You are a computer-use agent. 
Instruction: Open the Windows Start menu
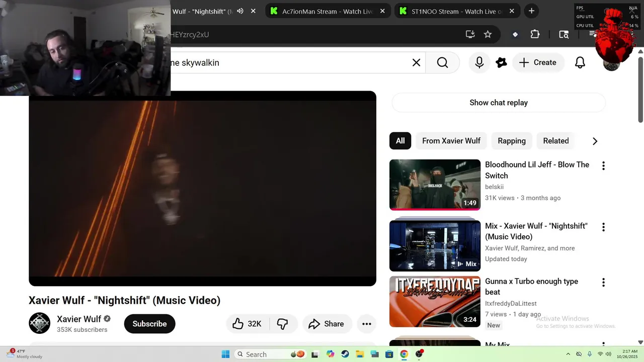pos(225,354)
